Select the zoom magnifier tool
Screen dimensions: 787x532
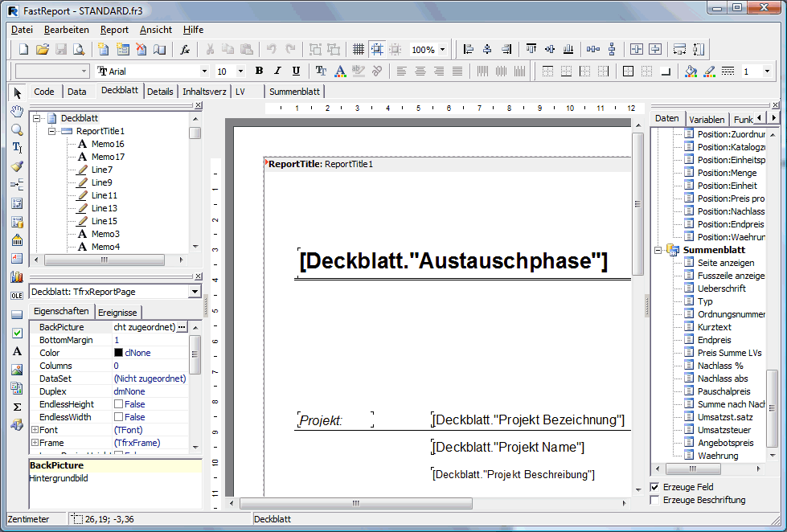[17, 129]
